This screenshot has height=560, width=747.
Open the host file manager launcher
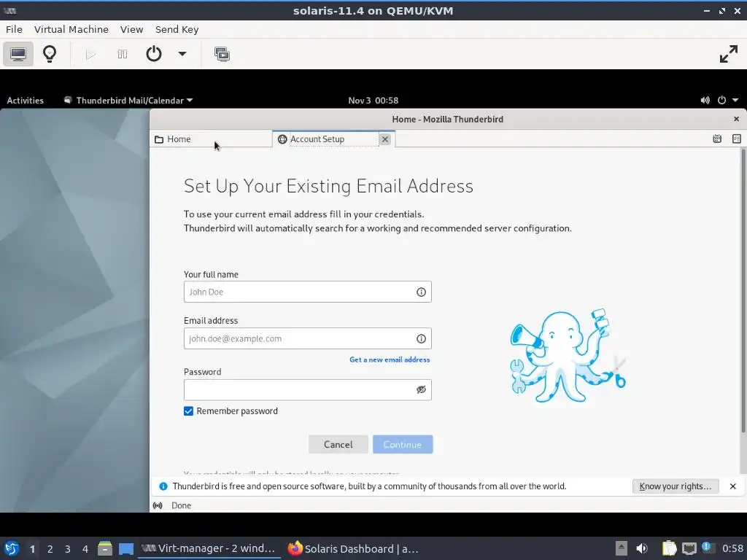tap(105, 548)
